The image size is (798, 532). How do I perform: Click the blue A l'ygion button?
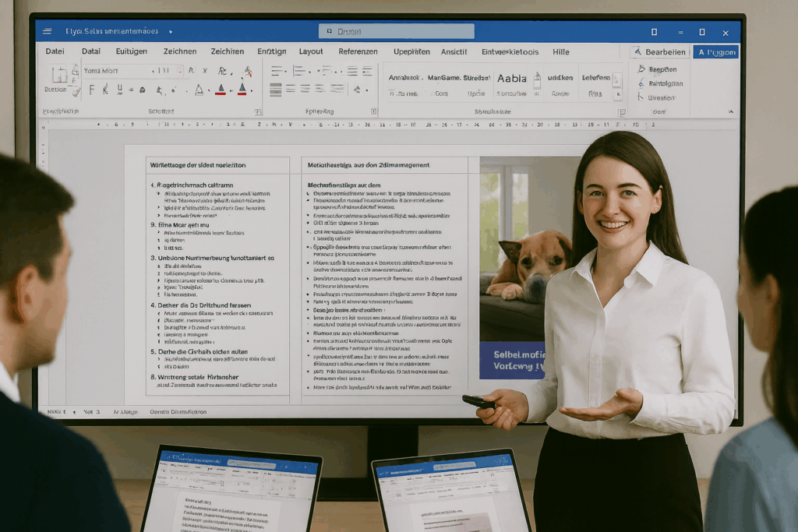coord(716,52)
